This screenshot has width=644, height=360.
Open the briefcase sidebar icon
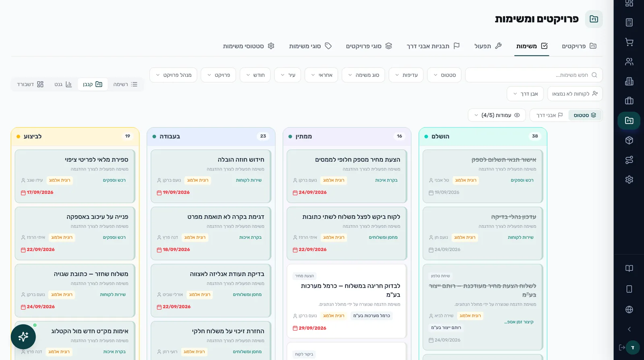point(629,101)
